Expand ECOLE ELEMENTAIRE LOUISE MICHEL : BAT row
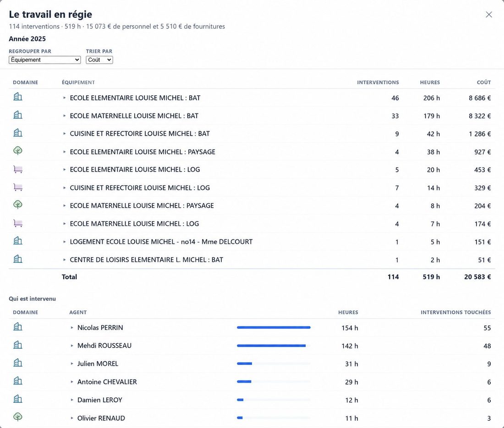The width and height of the screenshot is (504, 428). [64, 98]
